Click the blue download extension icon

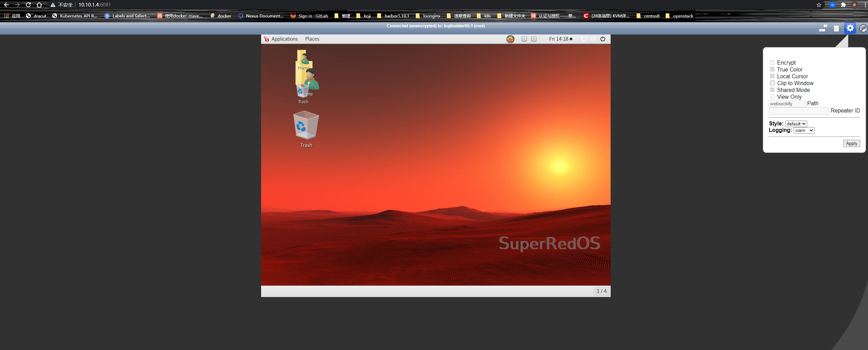[x=833, y=5]
